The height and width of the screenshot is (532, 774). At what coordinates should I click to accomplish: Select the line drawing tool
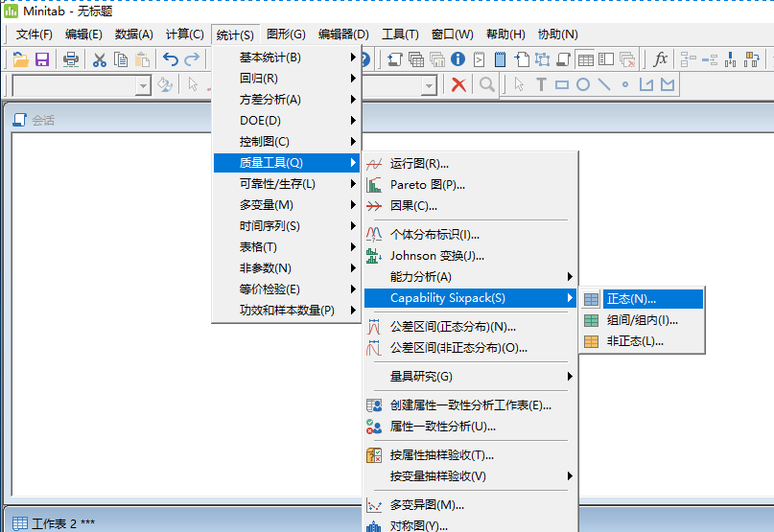click(x=604, y=85)
